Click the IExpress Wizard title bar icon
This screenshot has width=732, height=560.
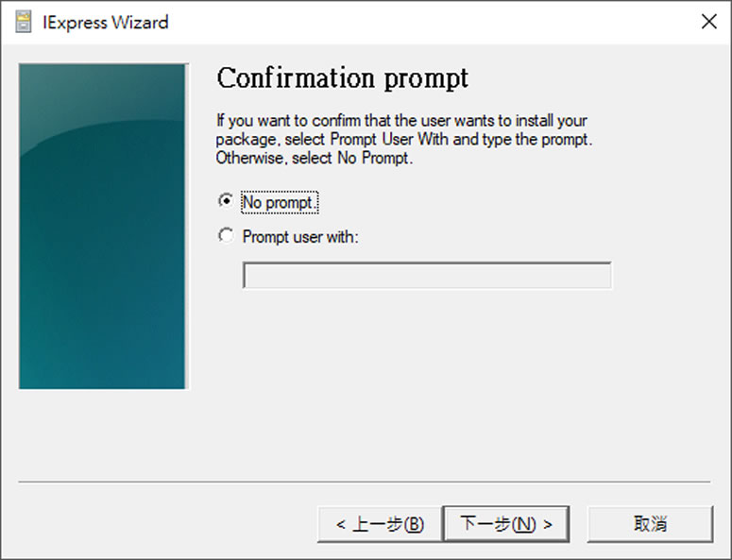tap(24, 22)
